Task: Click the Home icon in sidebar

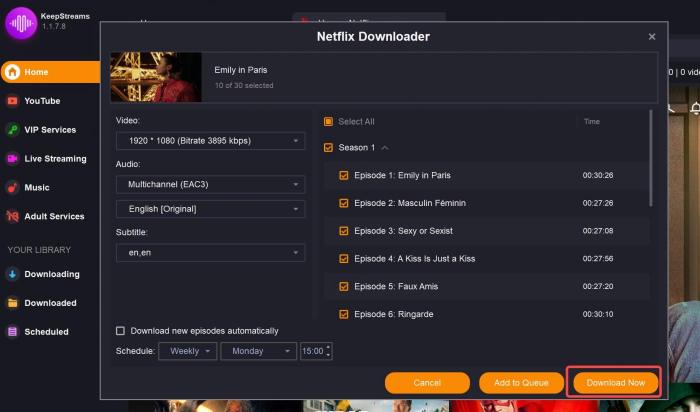Action: [13, 72]
